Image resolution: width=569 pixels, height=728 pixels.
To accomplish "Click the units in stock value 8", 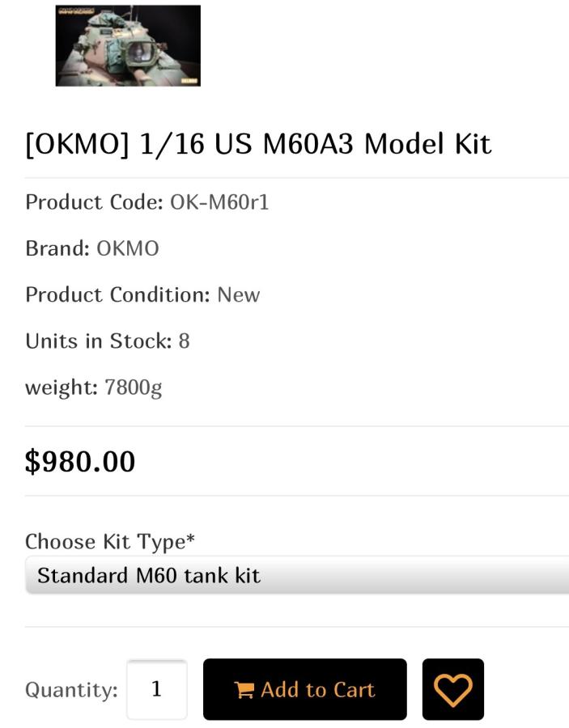I will pos(184,341).
